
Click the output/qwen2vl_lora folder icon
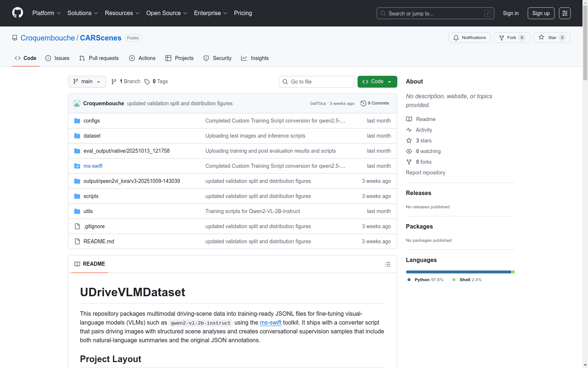point(77,181)
